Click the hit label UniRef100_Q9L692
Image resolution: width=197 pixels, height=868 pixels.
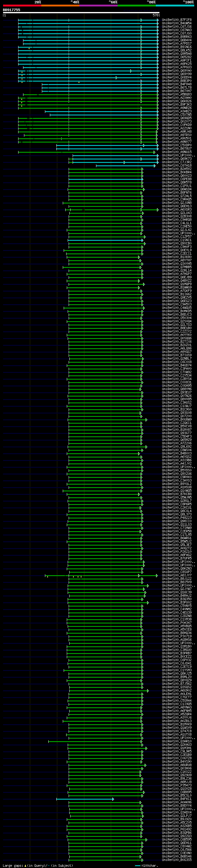pos(177,447)
